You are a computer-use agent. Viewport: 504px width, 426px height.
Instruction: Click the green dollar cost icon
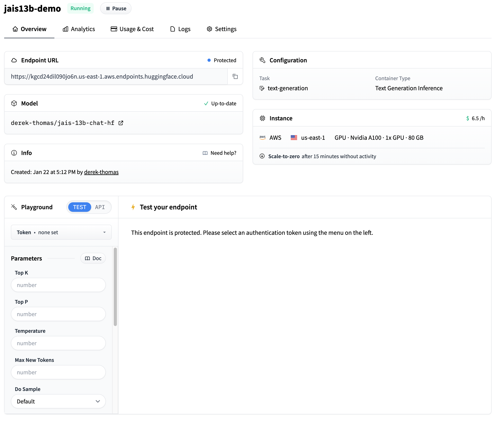point(468,118)
